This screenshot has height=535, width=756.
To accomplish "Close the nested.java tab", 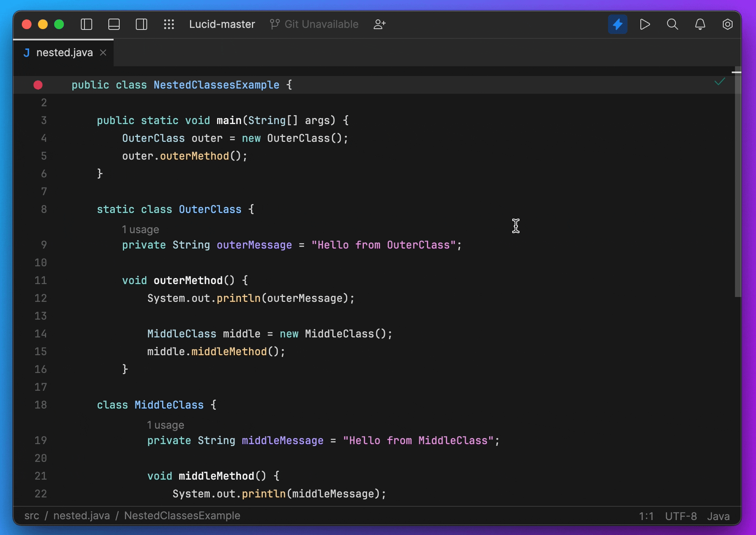I will (x=103, y=53).
